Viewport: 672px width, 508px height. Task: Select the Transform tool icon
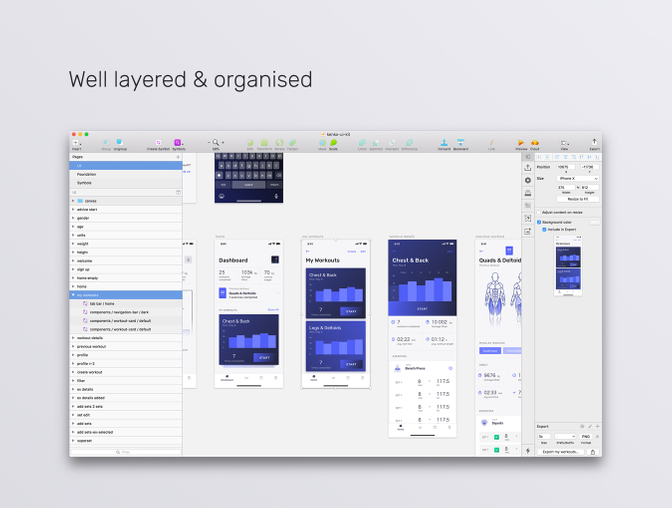click(264, 143)
